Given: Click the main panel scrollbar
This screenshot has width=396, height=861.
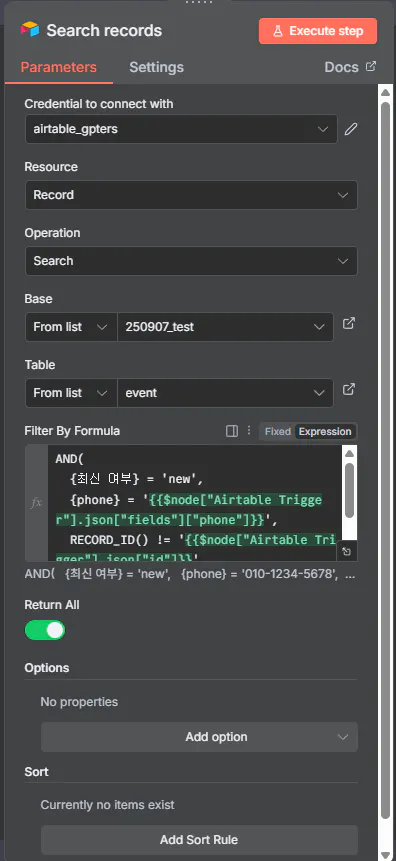Looking at the screenshot, I should 386,461.
